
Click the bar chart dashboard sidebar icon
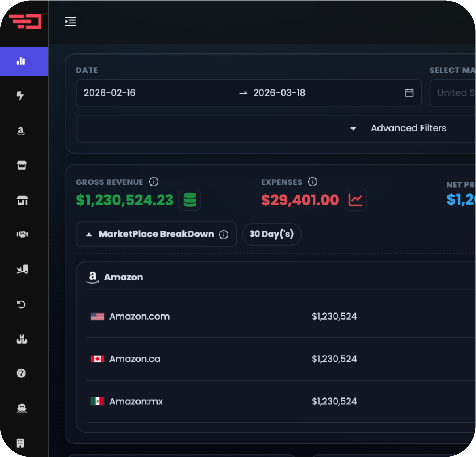21,61
